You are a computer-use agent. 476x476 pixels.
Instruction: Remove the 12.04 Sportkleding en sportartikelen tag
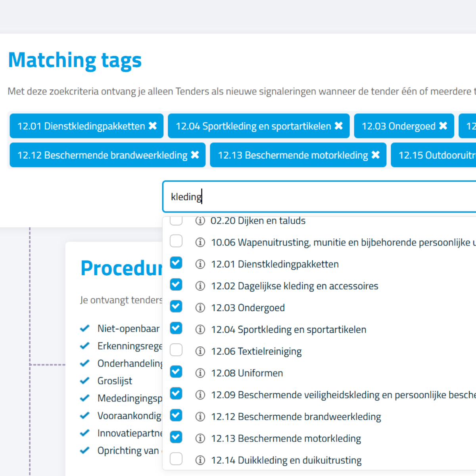click(x=339, y=126)
